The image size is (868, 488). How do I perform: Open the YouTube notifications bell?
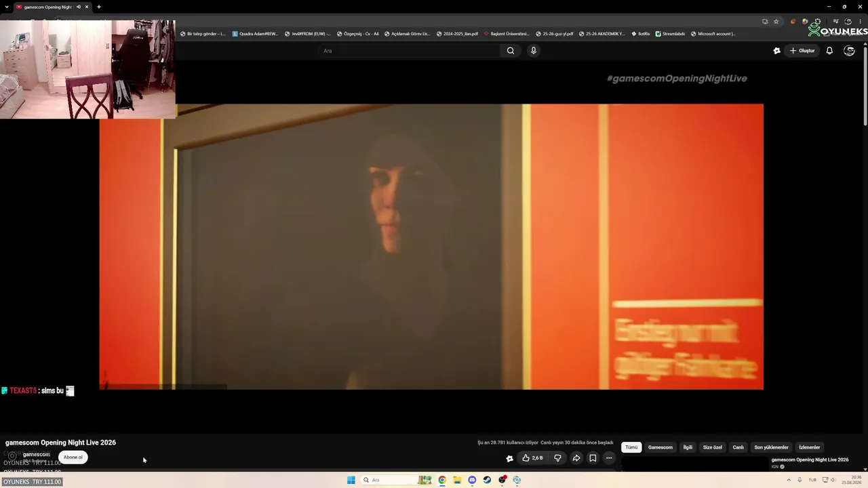pos(829,51)
